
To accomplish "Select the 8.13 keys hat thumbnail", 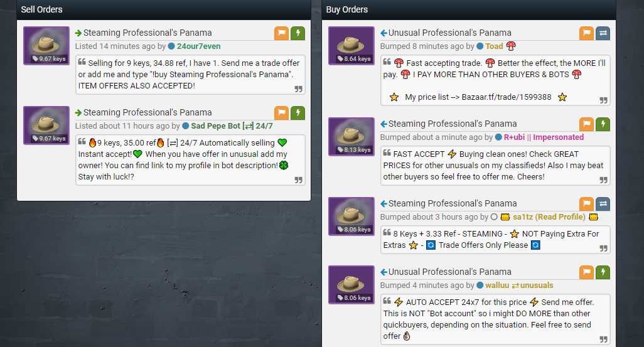I will (x=352, y=137).
